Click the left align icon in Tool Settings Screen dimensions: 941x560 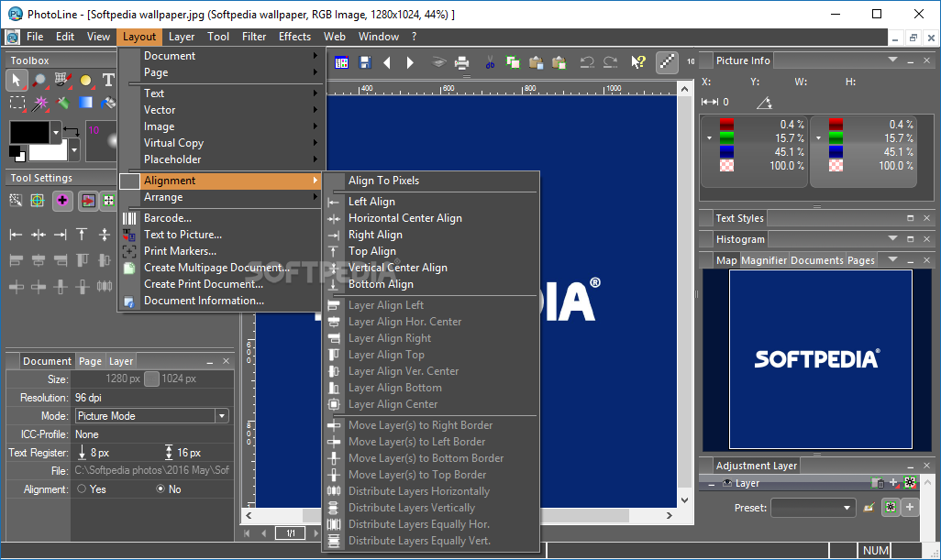[x=17, y=235]
